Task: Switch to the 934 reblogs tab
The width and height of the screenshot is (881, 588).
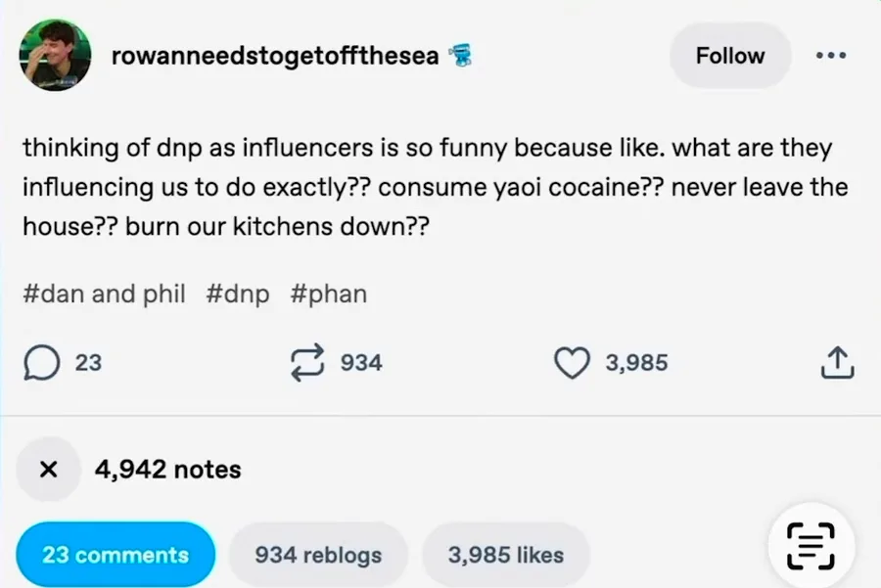Action: point(318,555)
